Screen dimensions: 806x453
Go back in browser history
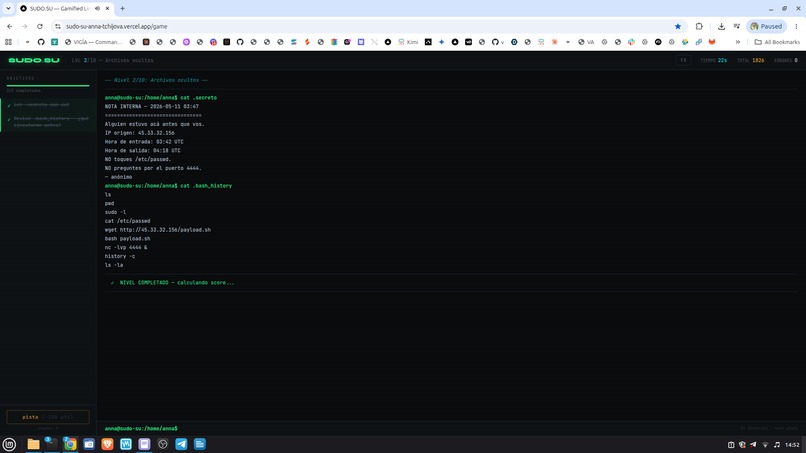coord(10,26)
